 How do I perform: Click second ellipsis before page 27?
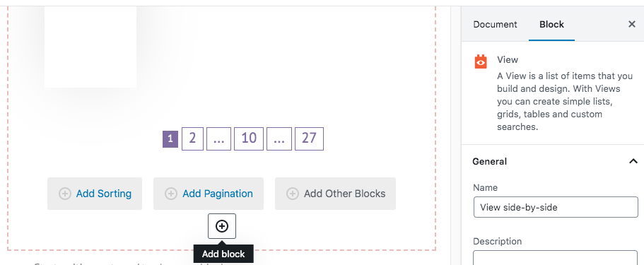[x=279, y=139]
